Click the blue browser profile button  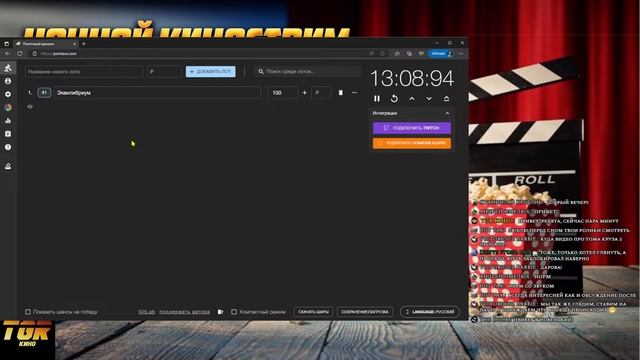tap(441, 53)
